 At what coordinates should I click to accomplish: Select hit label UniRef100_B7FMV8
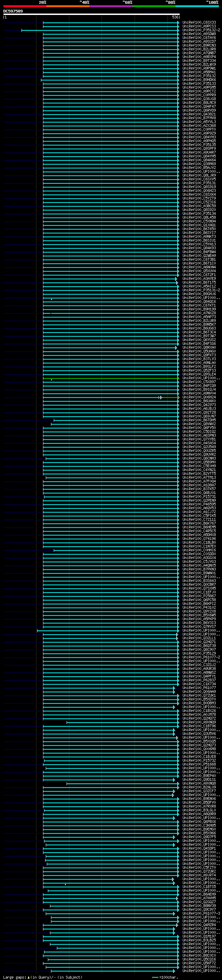pyautogui.click(x=199, y=118)
